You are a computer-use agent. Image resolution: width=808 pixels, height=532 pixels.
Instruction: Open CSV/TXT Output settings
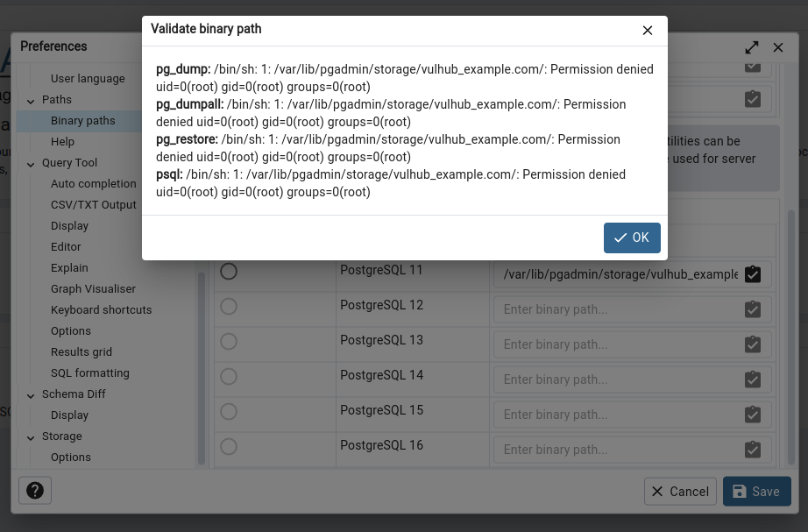tap(93, 205)
